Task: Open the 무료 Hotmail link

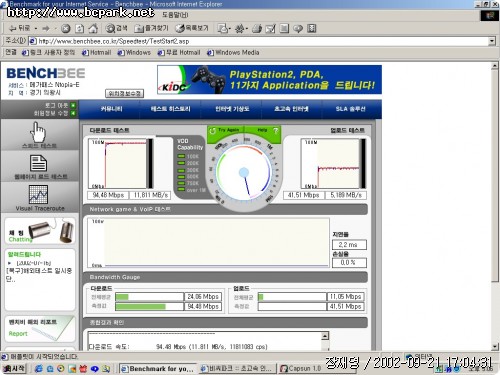Action: (179, 53)
